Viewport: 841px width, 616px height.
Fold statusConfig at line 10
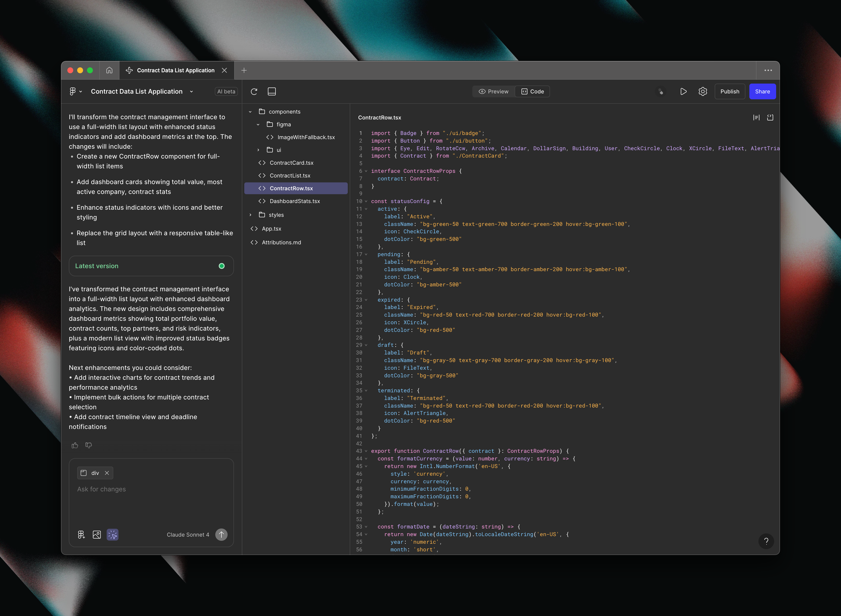[x=366, y=201]
